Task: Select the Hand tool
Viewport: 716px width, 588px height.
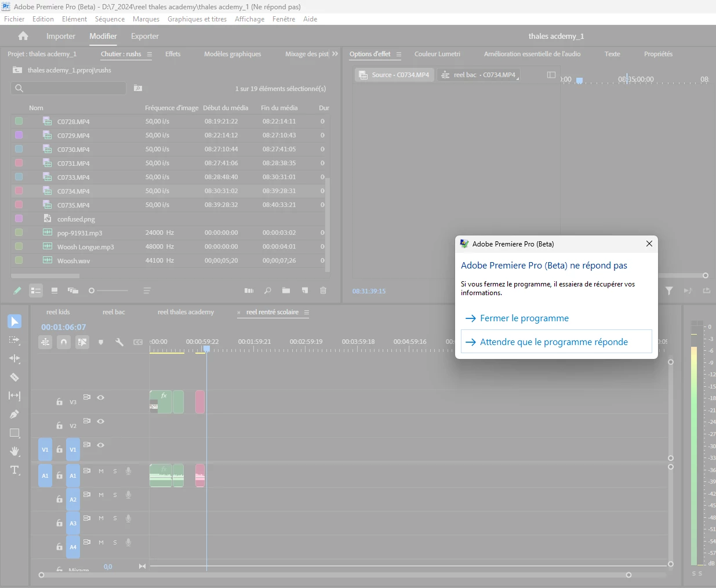Action: pos(14,451)
